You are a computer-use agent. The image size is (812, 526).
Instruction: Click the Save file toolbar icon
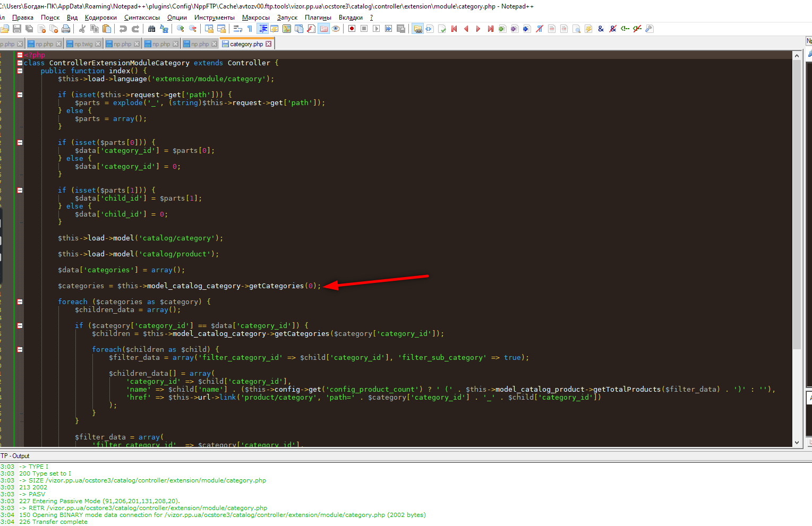coord(17,29)
